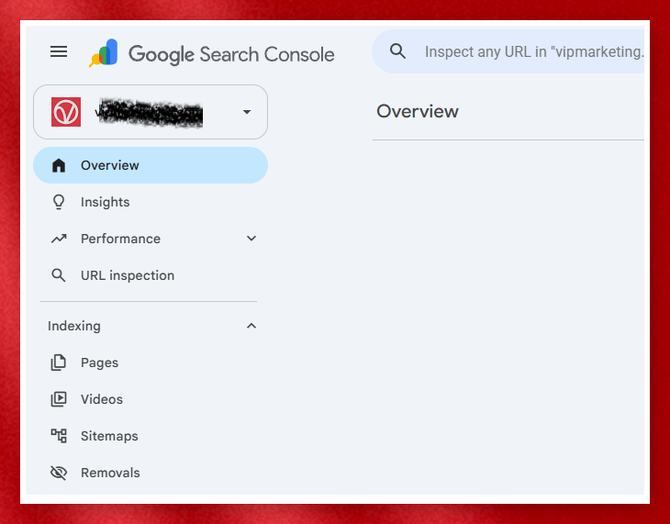Click the URL inspection magnifier icon
Image resolution: width=670 pixels, height=524 pixels.
pyautogui.click(x=59, y=275)
